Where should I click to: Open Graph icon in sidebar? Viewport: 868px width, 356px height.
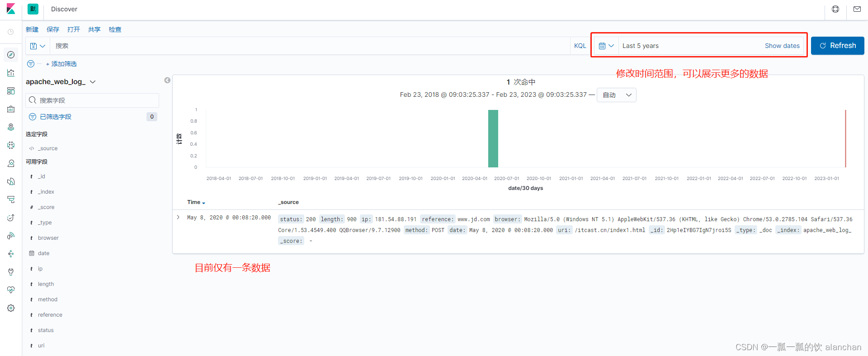[x=11, y=254]
